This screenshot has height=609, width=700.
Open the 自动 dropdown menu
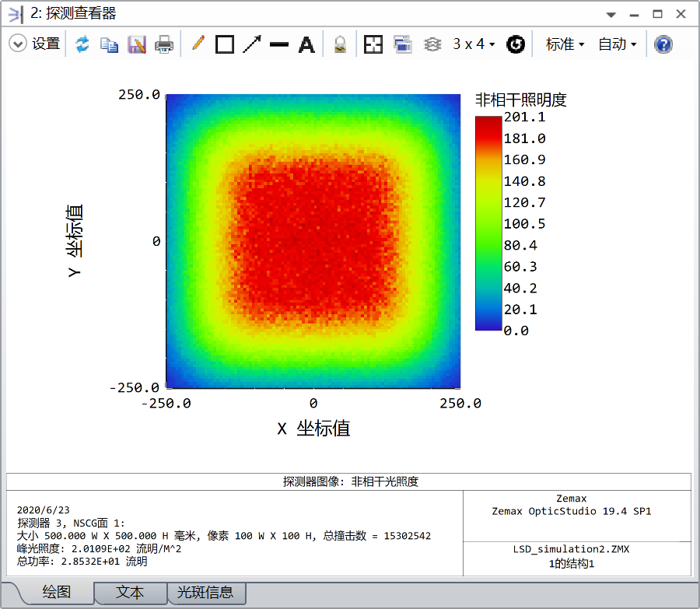tap(617, 44)
